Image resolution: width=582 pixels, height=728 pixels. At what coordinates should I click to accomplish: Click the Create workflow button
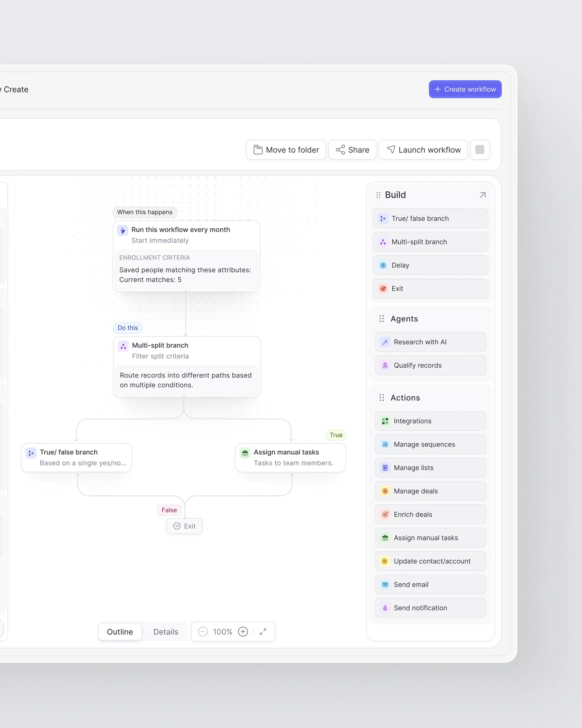click(465, 89)
